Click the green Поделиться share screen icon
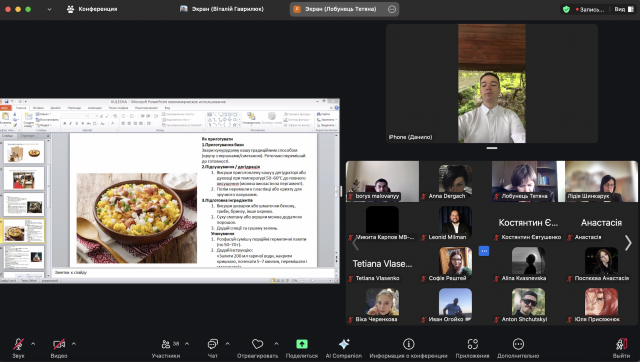The width and height of the screenshot is (640, 362). pyautogui.click(x=302, y=344)
